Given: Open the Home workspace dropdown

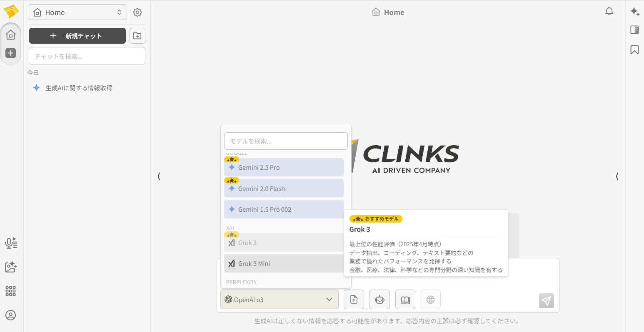Looking at the screenshot, I should [x=78, y=12].
